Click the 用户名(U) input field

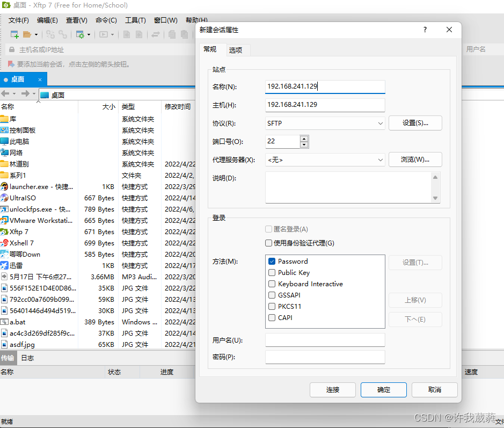(x=325, y=340)
